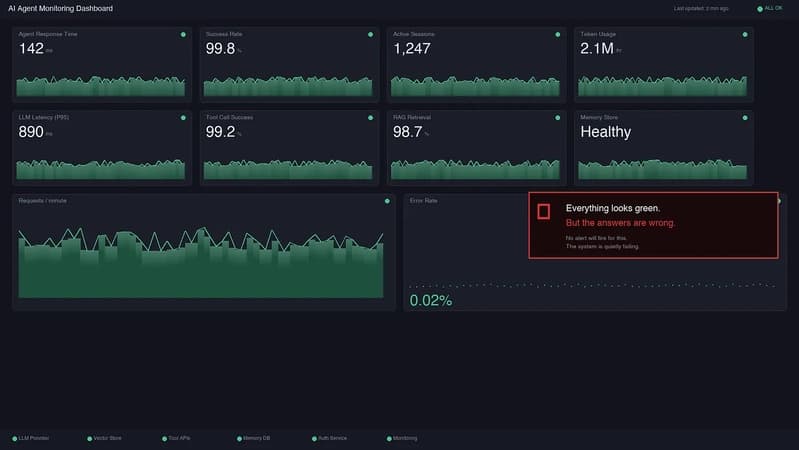Click the red answers are wrong line
Viewport: 799px width, 450px height.
click(x=620, y=223)
